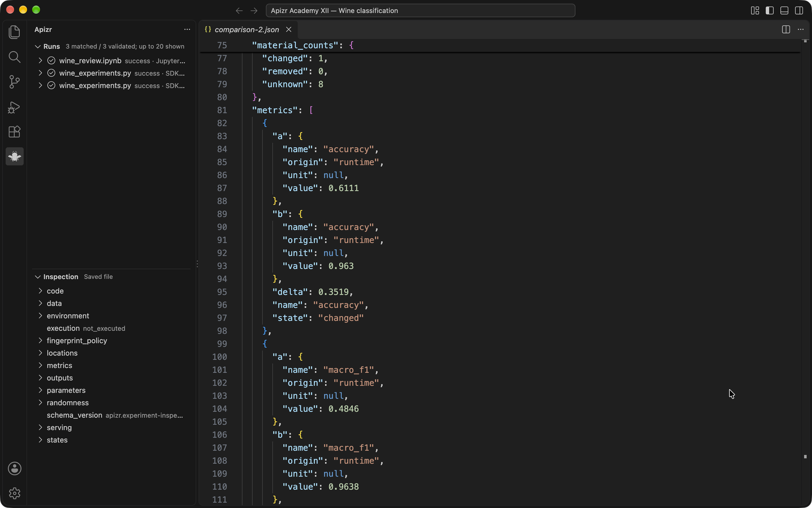Viewport: 812px width, 508px height.
Task: Click the JSON braces icon on the comparison-2.json tab
Action: click(208, 29)
